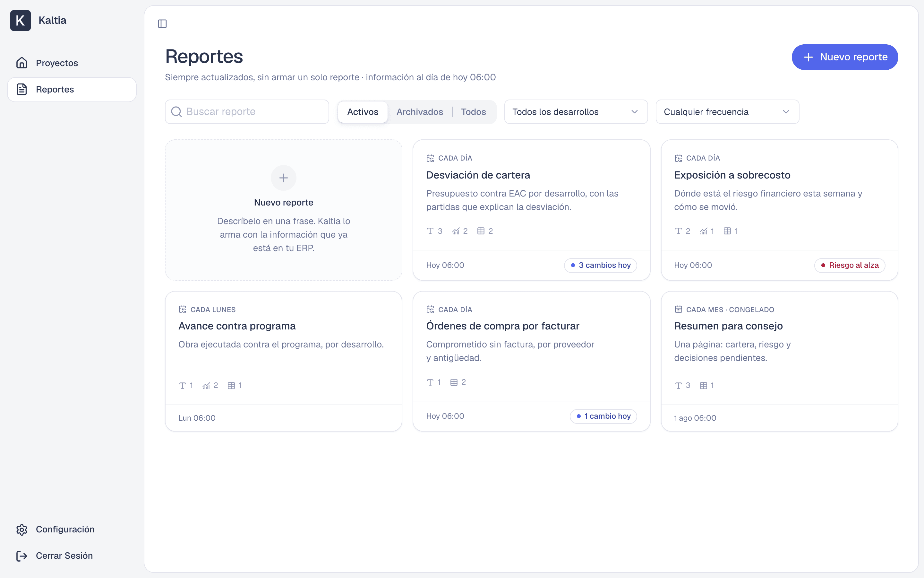Click the chart count icon on Desviación de cartera
The image size is (924, 578).
(x=456, y=231)
